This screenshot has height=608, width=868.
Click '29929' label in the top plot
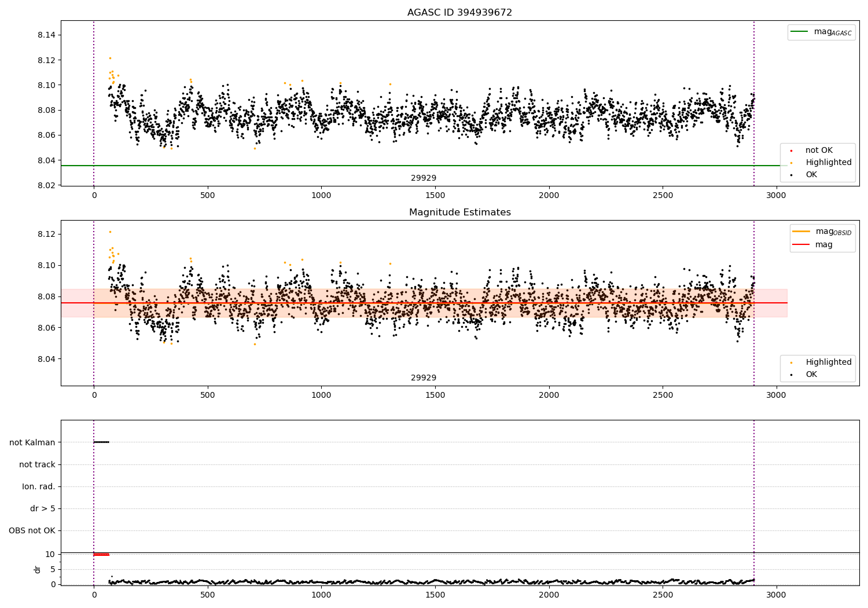(424, 178)
